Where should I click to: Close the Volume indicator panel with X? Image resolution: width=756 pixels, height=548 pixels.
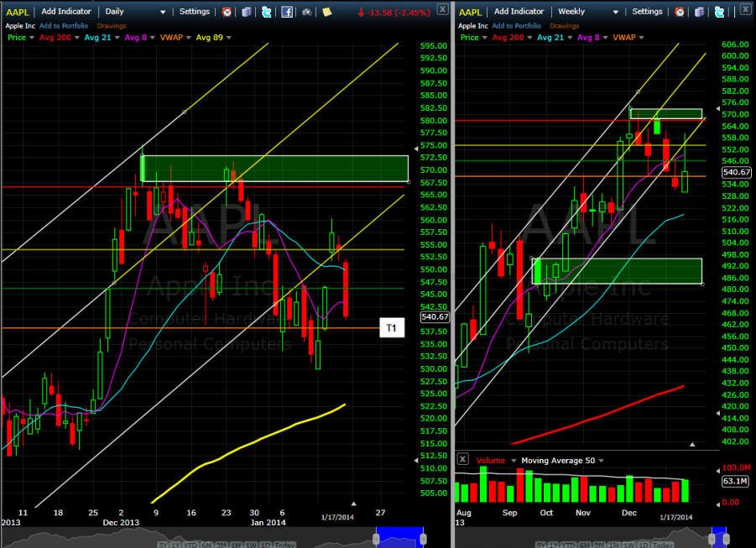462,459
